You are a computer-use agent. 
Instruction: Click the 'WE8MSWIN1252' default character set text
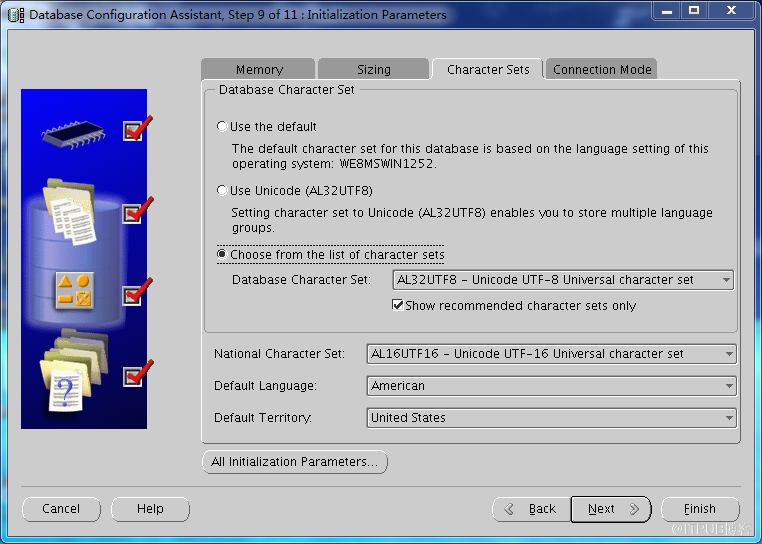click(x=386, y=164)
